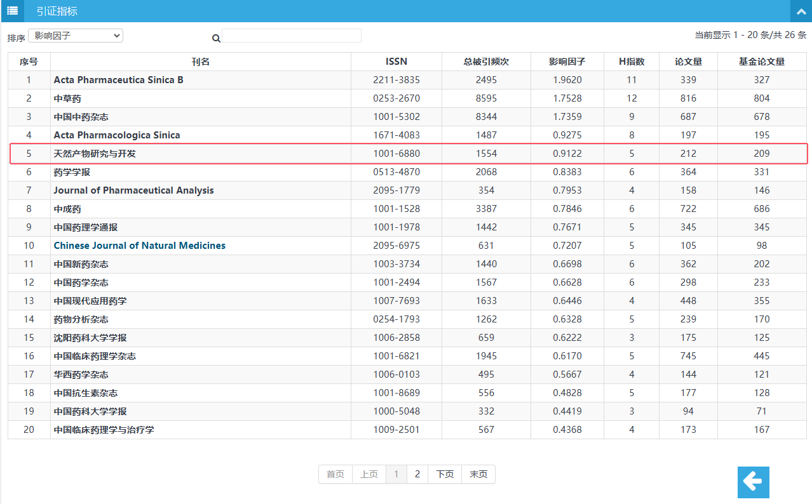Screen dimensions: 812x504
Task: Click into the search text field
Action: tap(291, 36)
